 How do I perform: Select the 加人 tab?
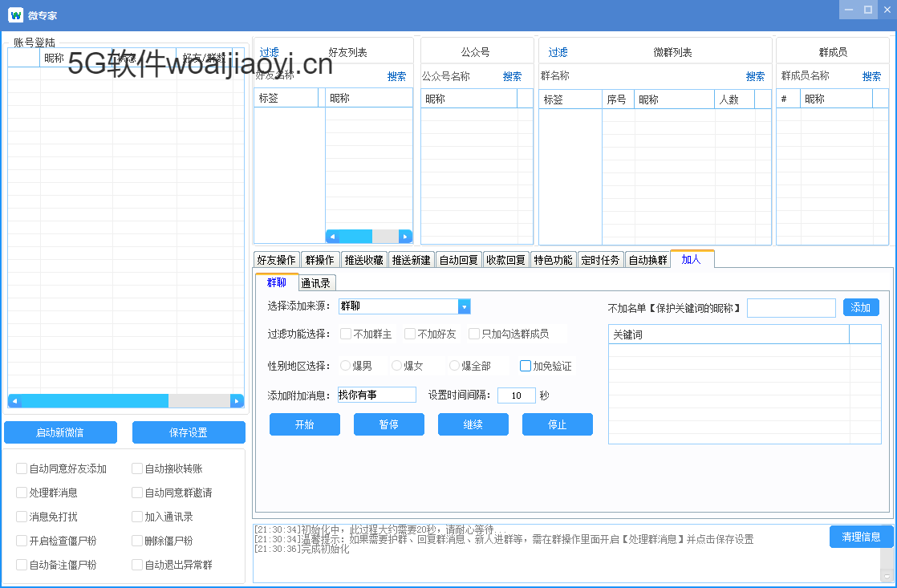click(692, 259)
